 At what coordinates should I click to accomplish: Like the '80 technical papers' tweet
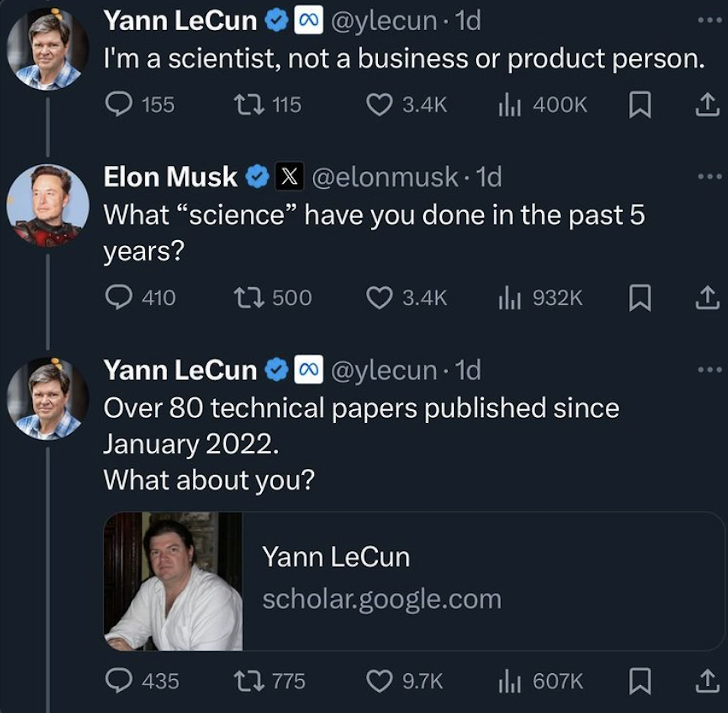point(379,681)
